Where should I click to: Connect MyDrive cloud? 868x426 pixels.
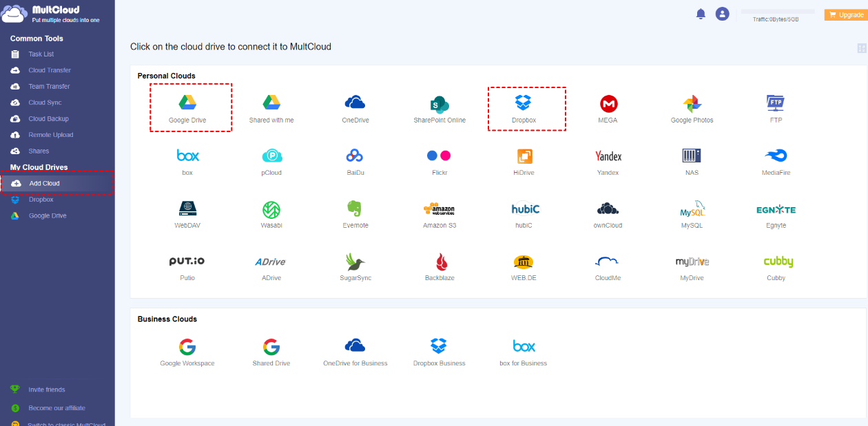(x=692, y=268)
